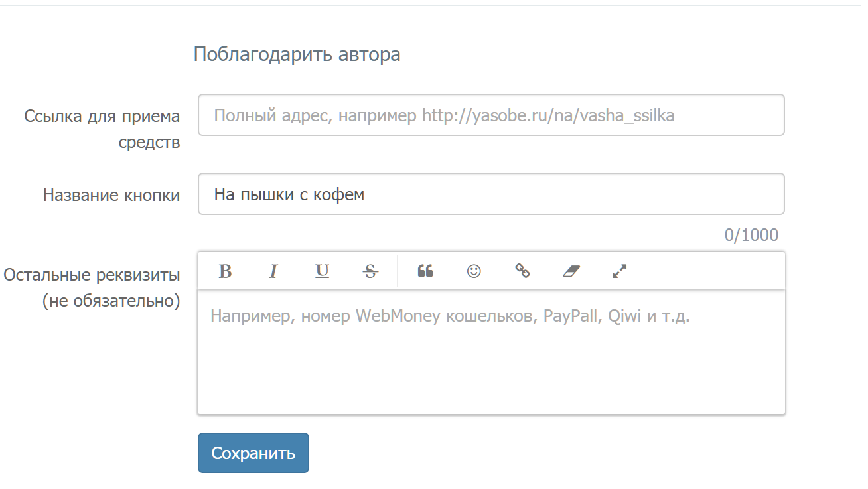Open the emoji smiley picker
The image size is (868, 489).
point(474,271)
